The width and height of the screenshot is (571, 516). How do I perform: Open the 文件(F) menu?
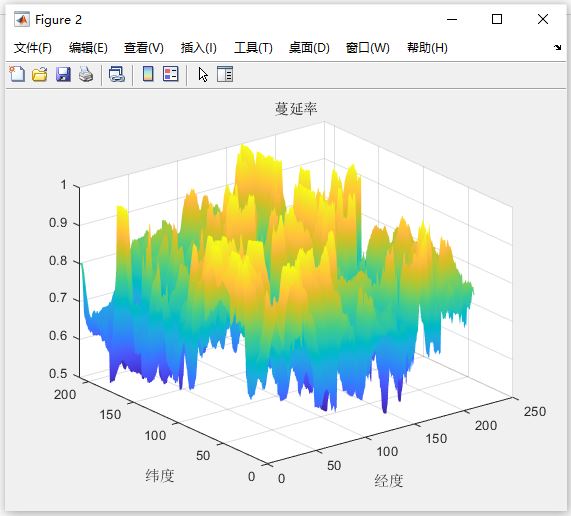(x=33, y=48)
